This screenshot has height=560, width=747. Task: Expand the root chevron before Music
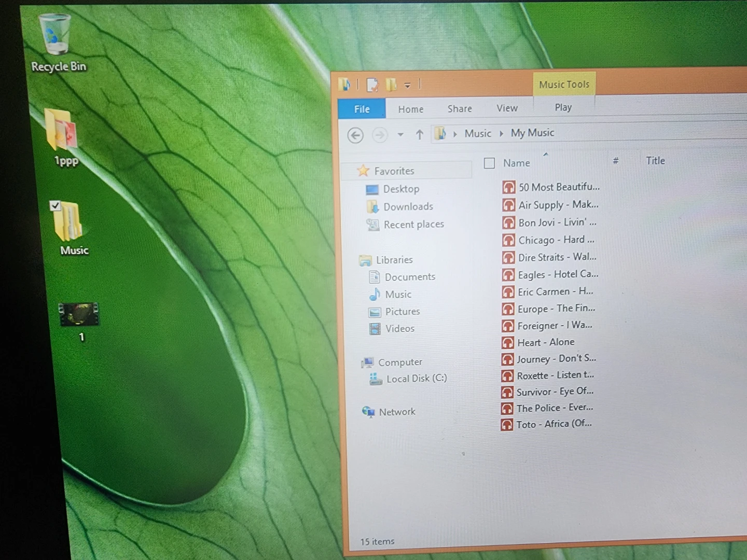point(455,134)
